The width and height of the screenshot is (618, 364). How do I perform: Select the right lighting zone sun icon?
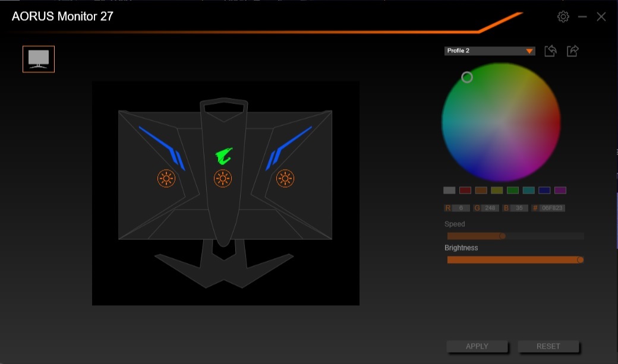click(x=285, y=178)
